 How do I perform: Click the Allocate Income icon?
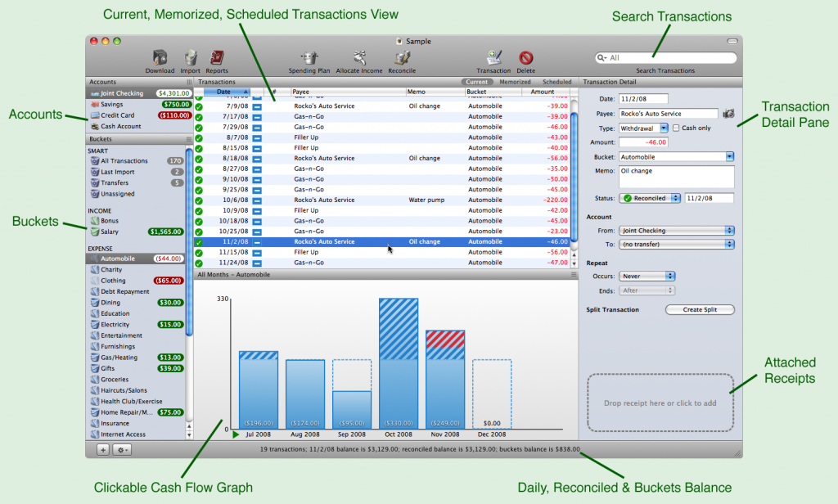pos(358,58)
